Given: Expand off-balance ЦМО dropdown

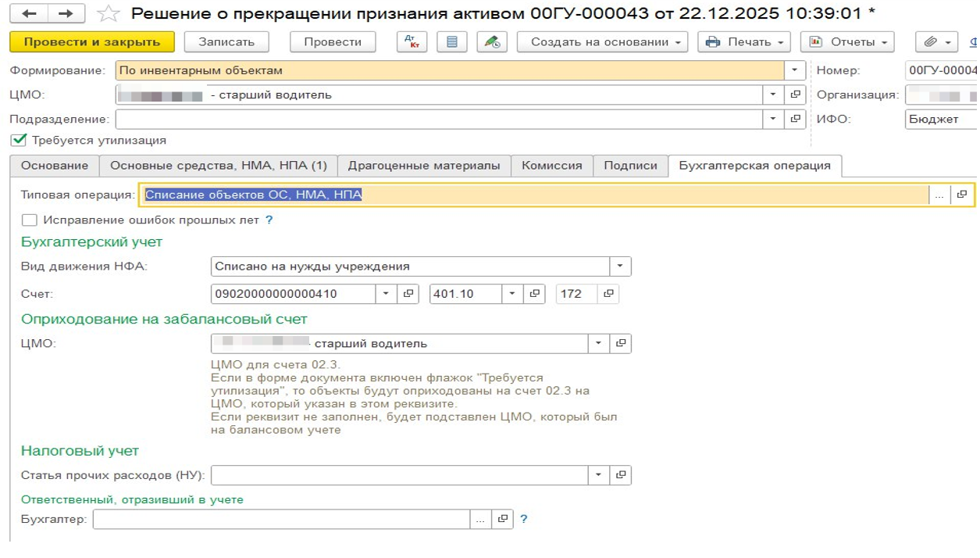Looking at the screenshot, I should coord(599,344).
